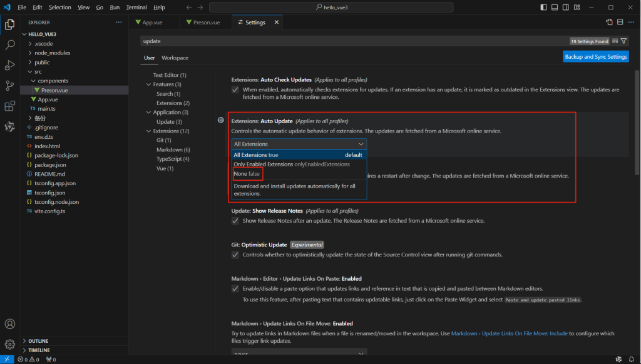Open the AI assistant extension in the activity bar
The height and width of the screenshot is (364, 641).
[10, 126]
